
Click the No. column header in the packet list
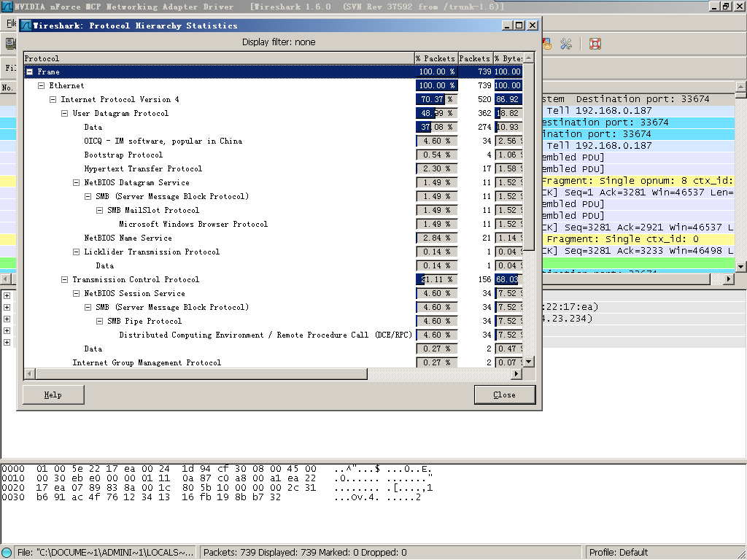[x=8, y=87]
